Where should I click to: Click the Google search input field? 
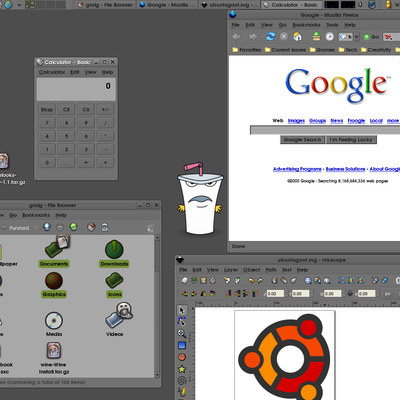click(x=325, y=130)
